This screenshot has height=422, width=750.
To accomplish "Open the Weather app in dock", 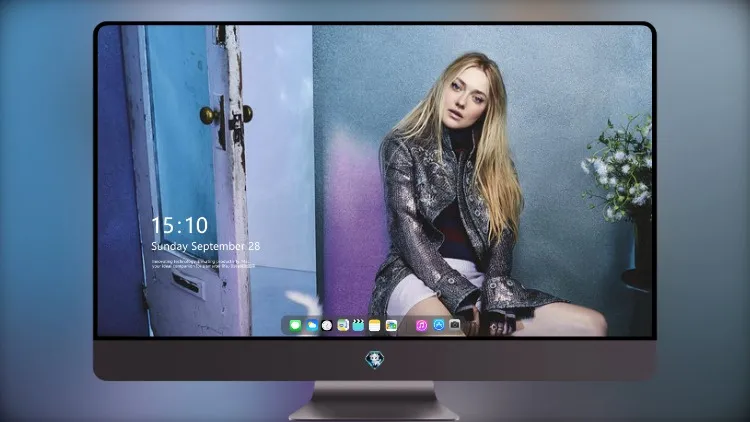I will click(311, 326).
